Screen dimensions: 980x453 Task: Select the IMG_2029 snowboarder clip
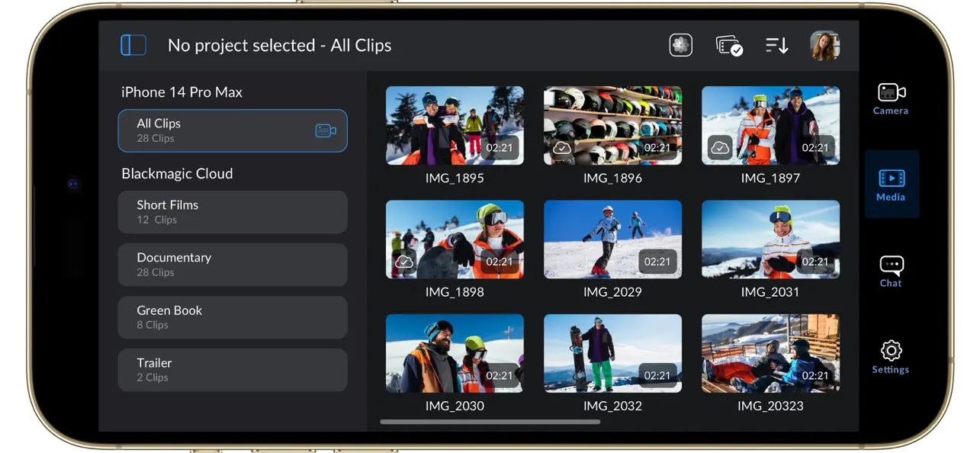(x=612, y=239)
